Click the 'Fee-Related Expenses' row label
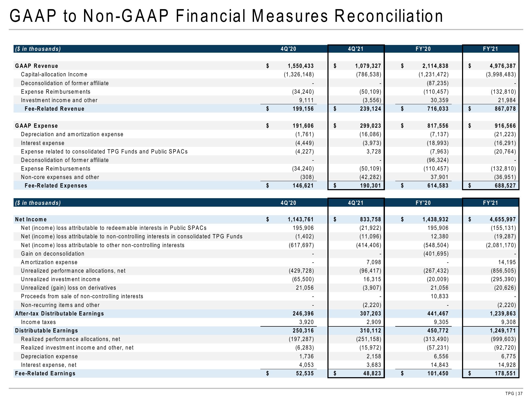This screenshot has width=532, height=399. coord(56,186)
